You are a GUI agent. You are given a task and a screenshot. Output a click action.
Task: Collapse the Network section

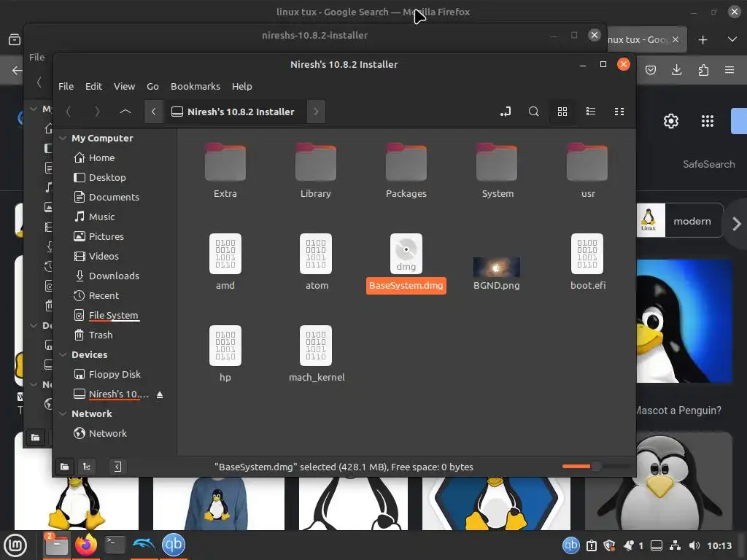coord(63,414)
